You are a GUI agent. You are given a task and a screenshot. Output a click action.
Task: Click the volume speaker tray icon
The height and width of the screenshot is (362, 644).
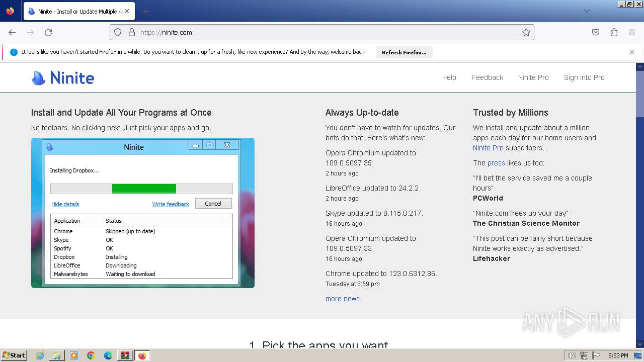click(x=572, y=355)
